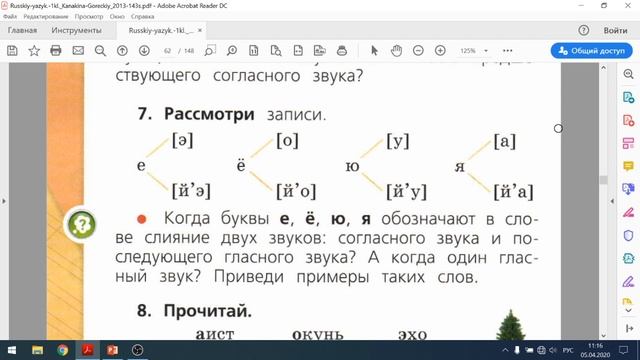The width and height of the screenshot is (640, 360).
Task: Open File Explorer from taskbar
Action: [x=38, y=350]
